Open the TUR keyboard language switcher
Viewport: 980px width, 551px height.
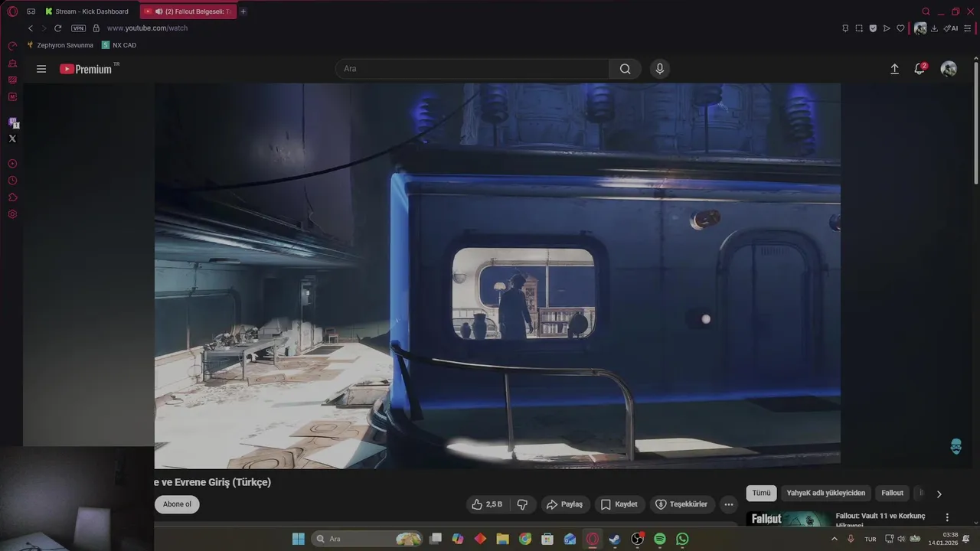coord(871,539)
